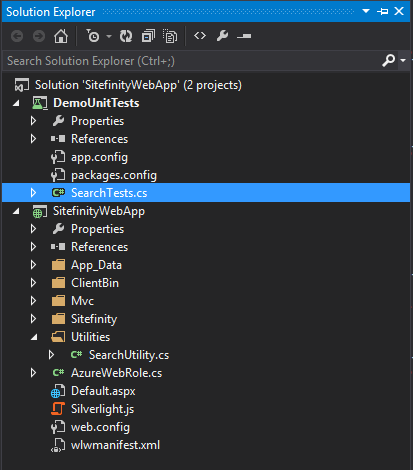This screenshot has height=470, width=413.
Task: Select the DemoUnitTests project
Action: pos(96,103)
